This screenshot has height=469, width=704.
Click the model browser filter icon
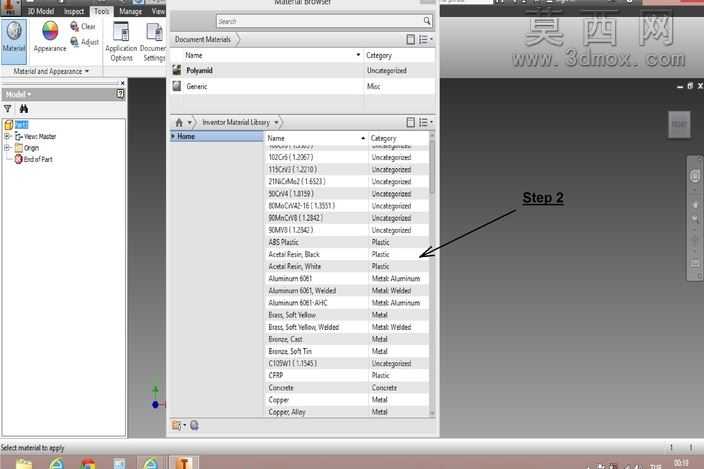pyautogui.click(x=7, y=109)
